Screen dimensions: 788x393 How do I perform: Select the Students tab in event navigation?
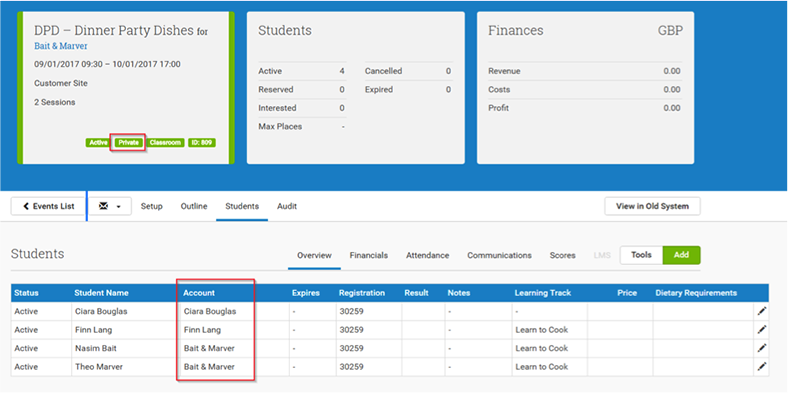[x=242, y=206]
